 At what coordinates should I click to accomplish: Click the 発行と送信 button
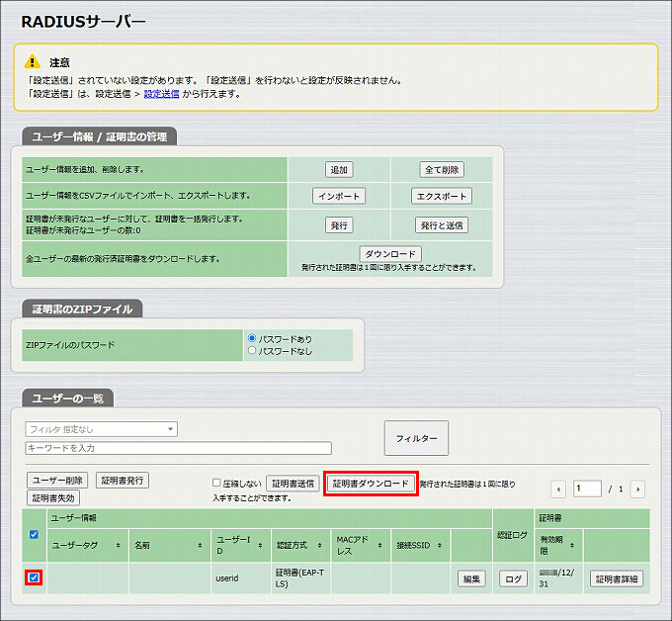(442, 225)
